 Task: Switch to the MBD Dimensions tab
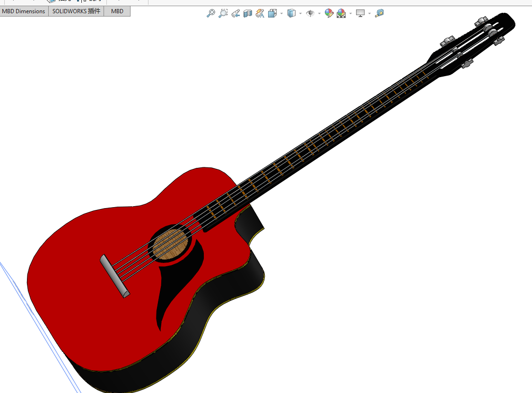(x=24, y=11)
